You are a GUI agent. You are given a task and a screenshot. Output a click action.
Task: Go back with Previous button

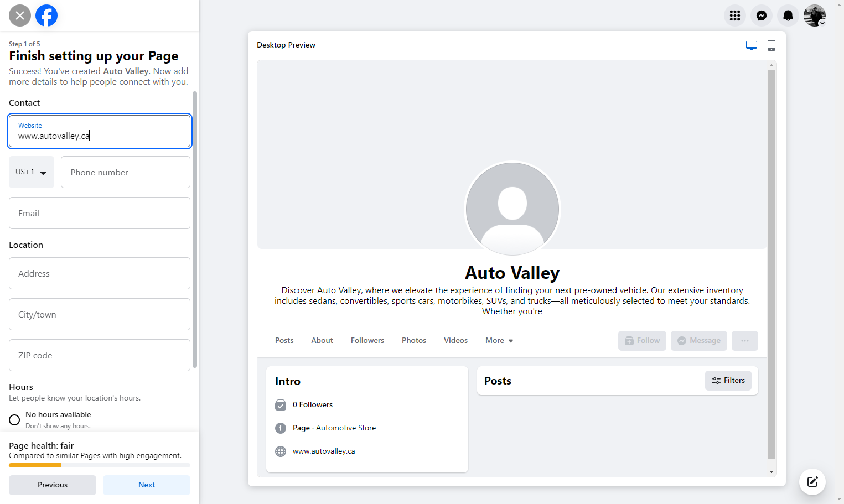pyautogui.click(x=53, y=485)
